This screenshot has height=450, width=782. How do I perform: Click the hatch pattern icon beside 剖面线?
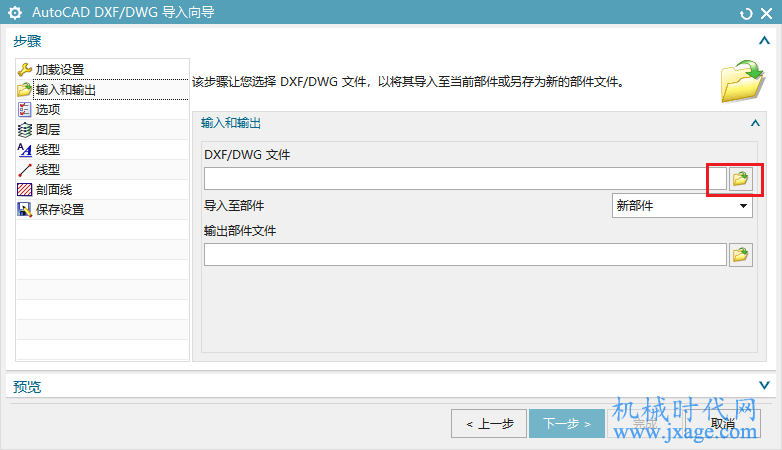click(x=24, y=190)
